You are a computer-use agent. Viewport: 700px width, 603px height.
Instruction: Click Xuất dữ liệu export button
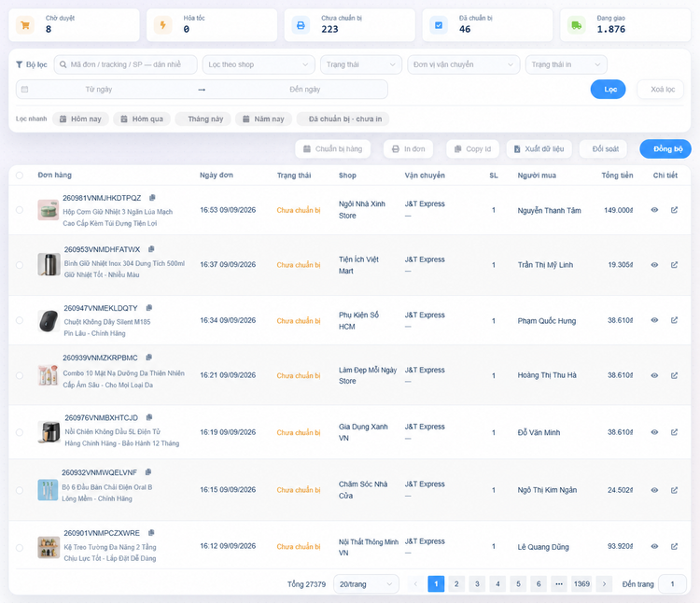(x=539, y=149)
